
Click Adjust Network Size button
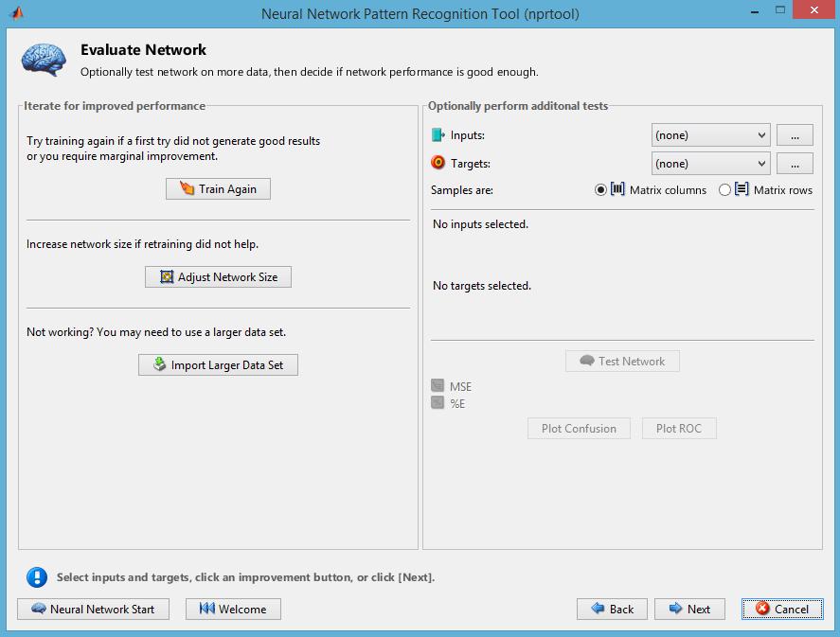(x=218, y=276)
